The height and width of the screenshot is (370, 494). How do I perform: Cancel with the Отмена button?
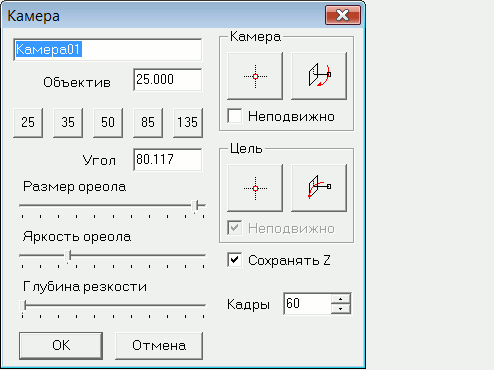click(159, 345)
